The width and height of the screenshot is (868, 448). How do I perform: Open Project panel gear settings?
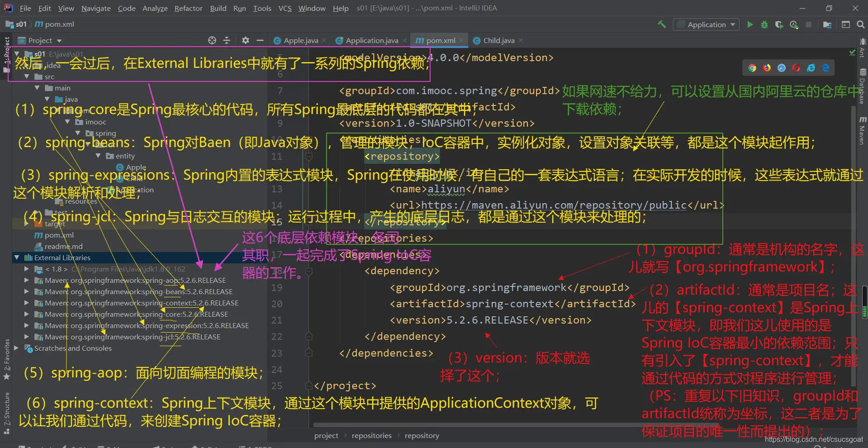(x=245, y=40)
